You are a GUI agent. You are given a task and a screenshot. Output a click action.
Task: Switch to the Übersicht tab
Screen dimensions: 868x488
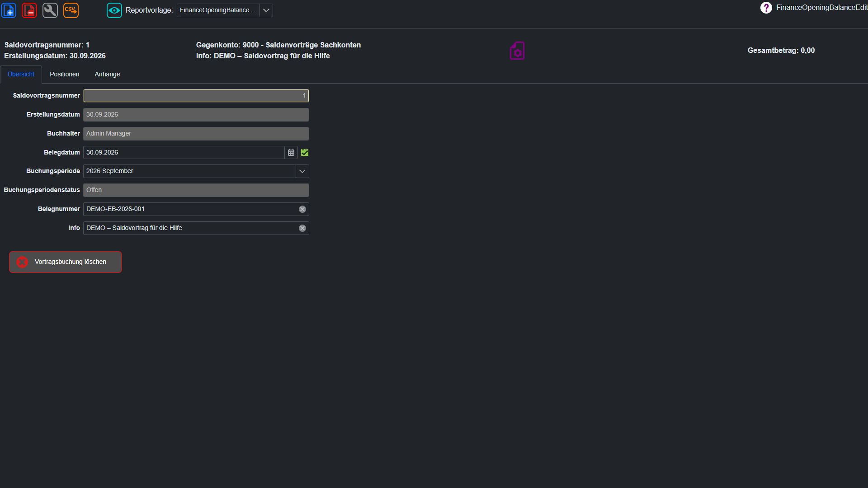point(21,74)
